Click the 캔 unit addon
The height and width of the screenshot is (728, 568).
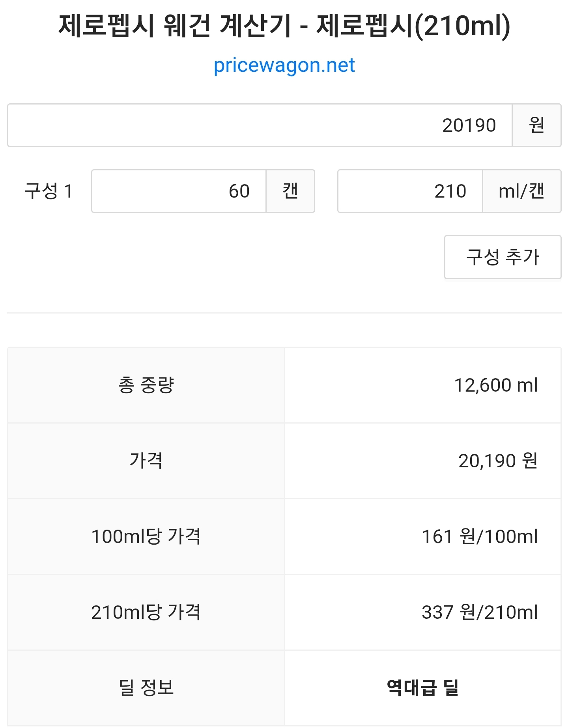tap(290, 191)
